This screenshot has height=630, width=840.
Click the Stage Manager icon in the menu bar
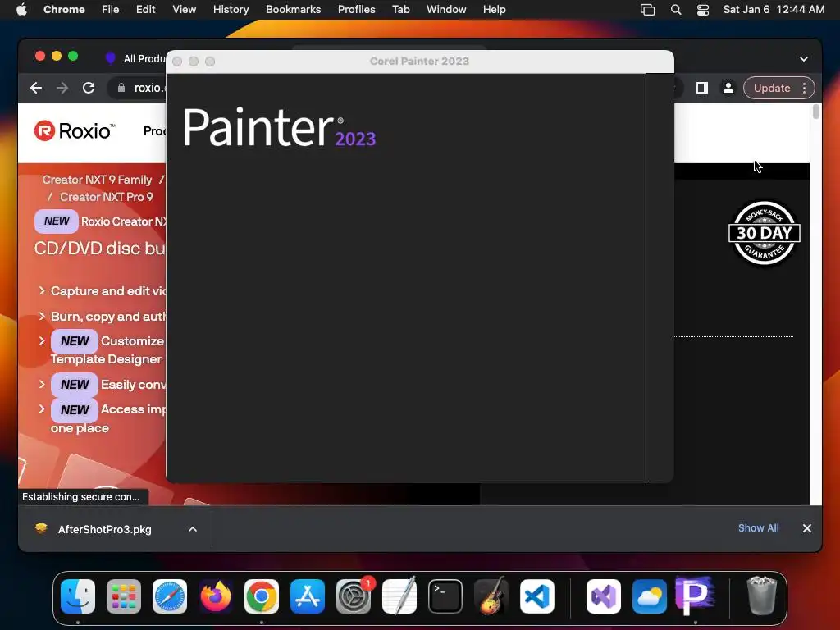coord(648,10)
